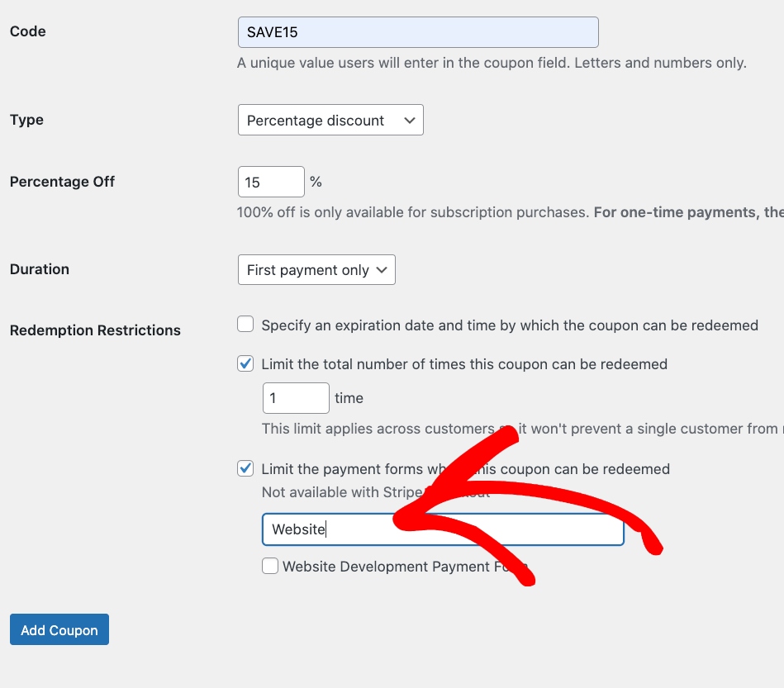This screenshot has height=688, width=784.
Task: Click the Code input field containing SAVE15
Action: [417, 33]
